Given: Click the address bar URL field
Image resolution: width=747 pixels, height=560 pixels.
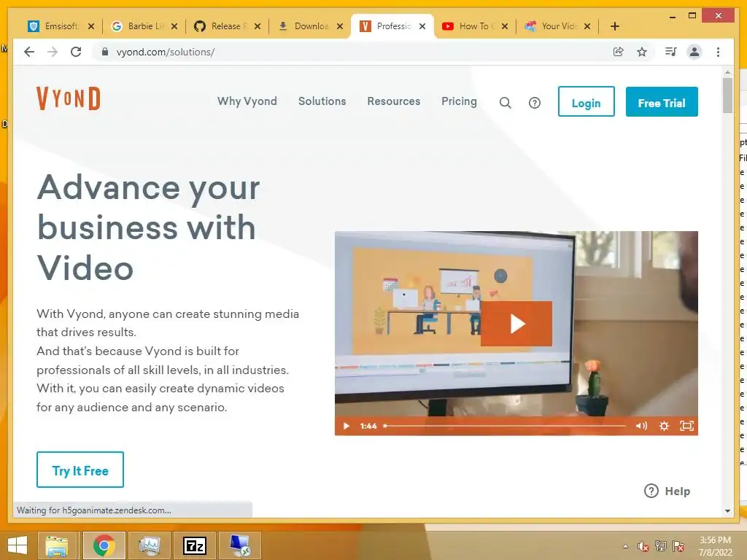Looking at the screenshot, I should tap(352, 52).
